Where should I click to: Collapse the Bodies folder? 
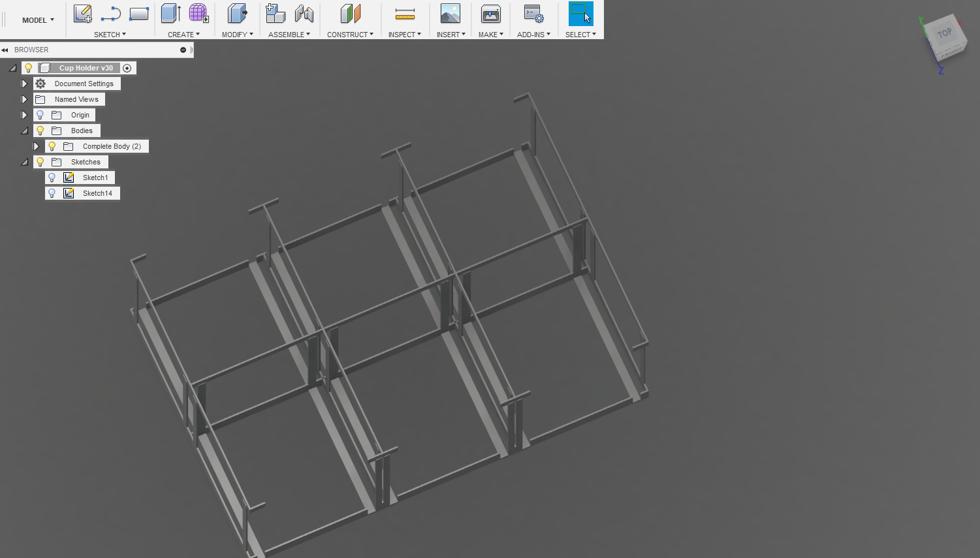click(24, 131)
